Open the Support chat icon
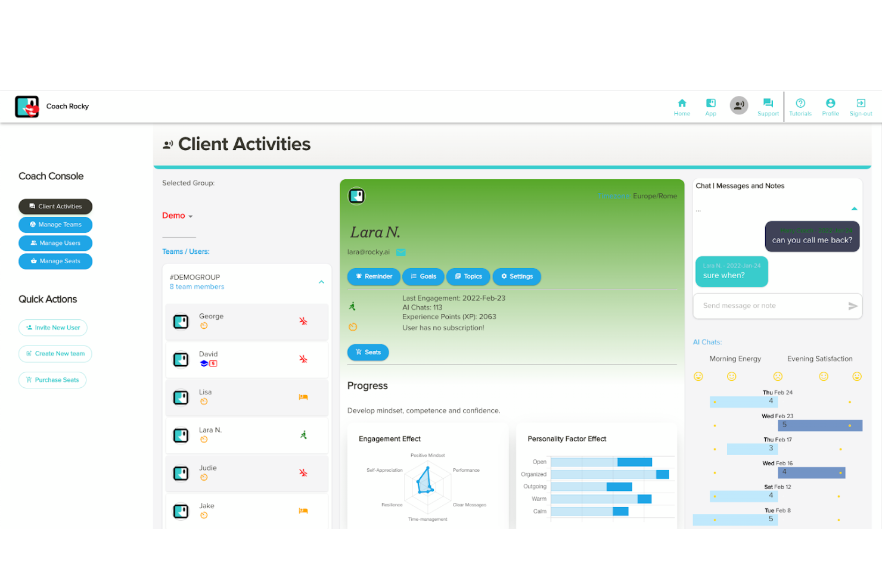The height and width of the screenshot is (588, 882). click(x=768, y=106)
